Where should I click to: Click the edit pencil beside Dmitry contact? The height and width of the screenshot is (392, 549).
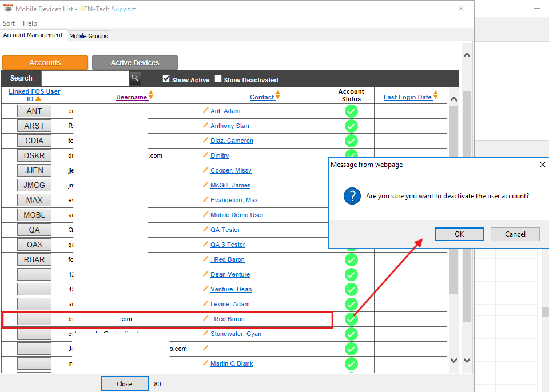coord(206,155)
